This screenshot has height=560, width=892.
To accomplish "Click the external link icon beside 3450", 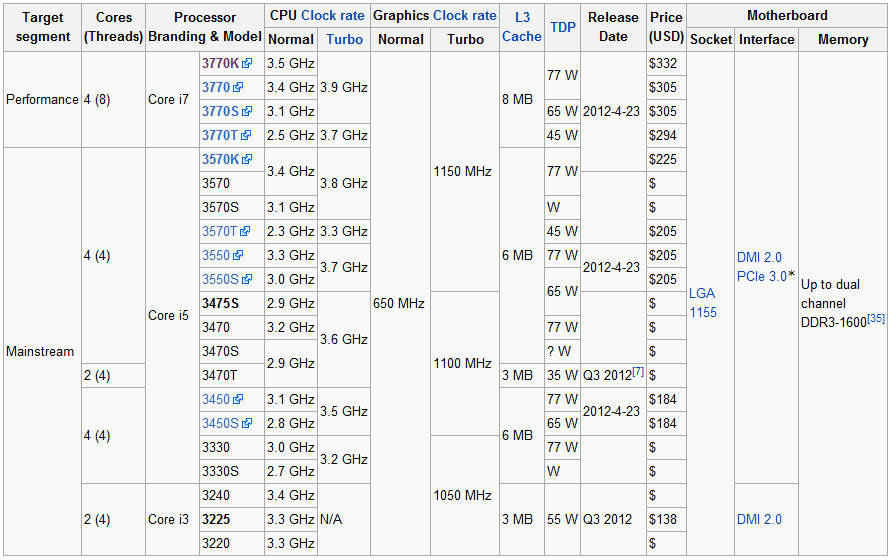I will [x=238, y=399].
